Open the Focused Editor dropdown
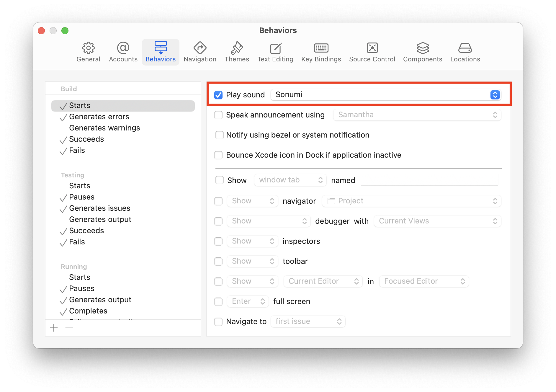This screenshot has width=556, height=392. click(424, 281)
